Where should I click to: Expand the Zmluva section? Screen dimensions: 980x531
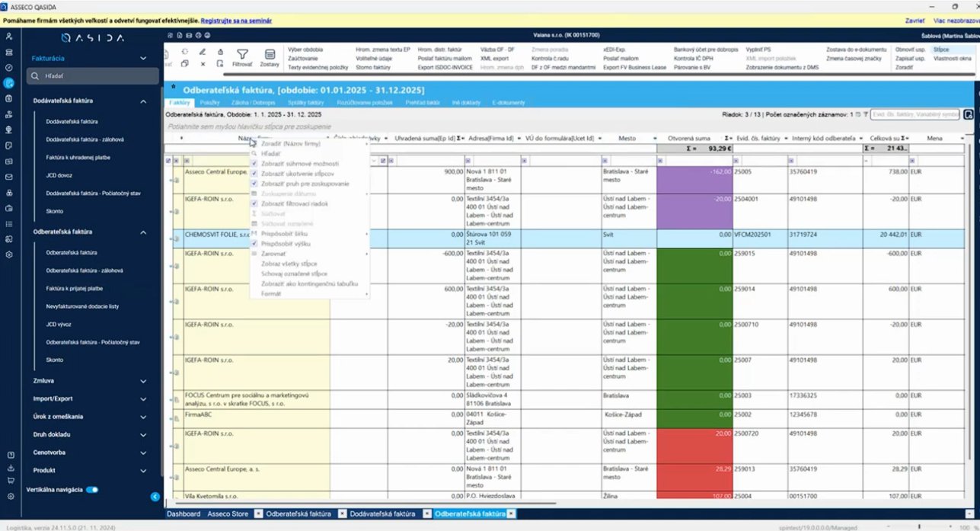tap(143, 380)
